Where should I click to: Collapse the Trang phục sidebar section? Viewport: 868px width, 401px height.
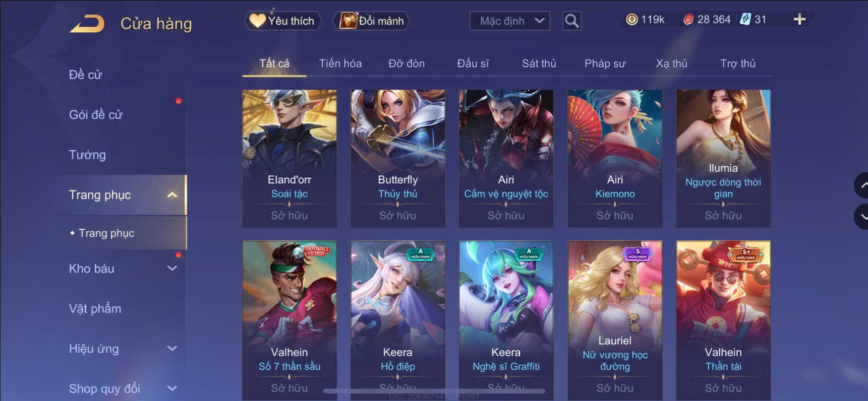click(172, 195)
